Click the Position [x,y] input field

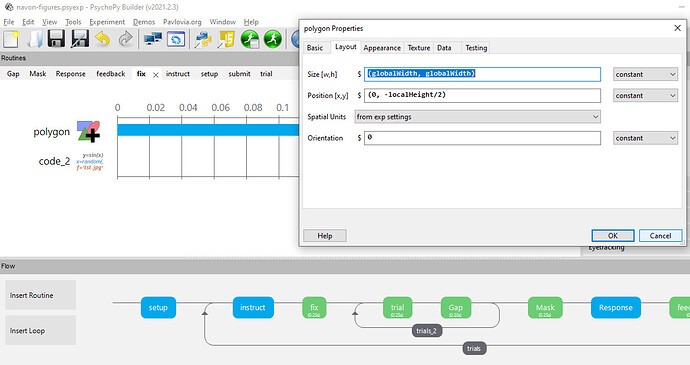coord(482,95)
